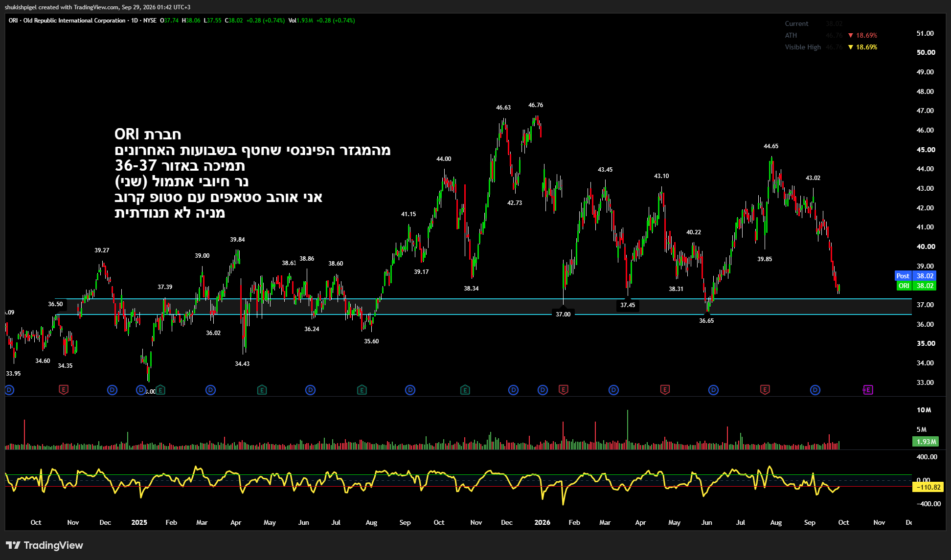
Task: Open the green earnings marker in late January 2025
Action: coord(160,390)
